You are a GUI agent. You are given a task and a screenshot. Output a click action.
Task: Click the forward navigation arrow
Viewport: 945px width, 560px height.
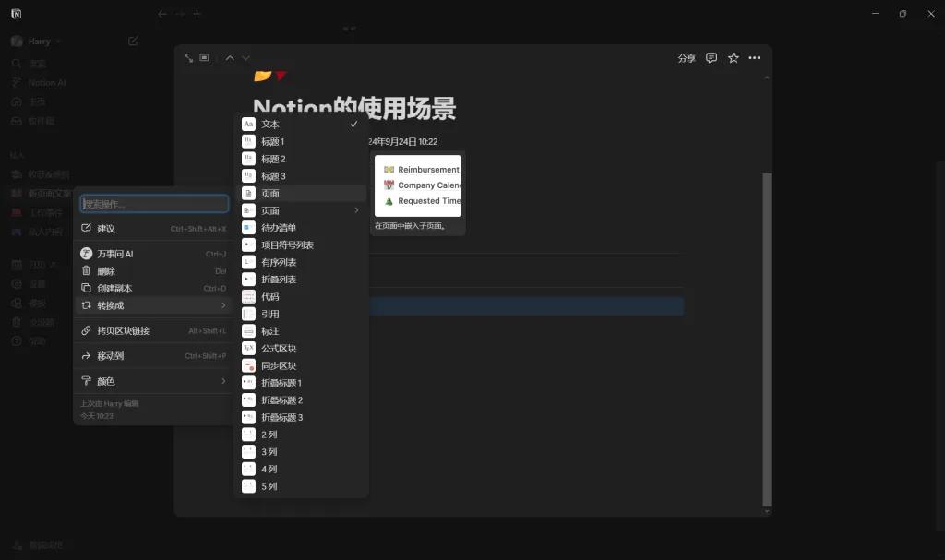[180, 14]
